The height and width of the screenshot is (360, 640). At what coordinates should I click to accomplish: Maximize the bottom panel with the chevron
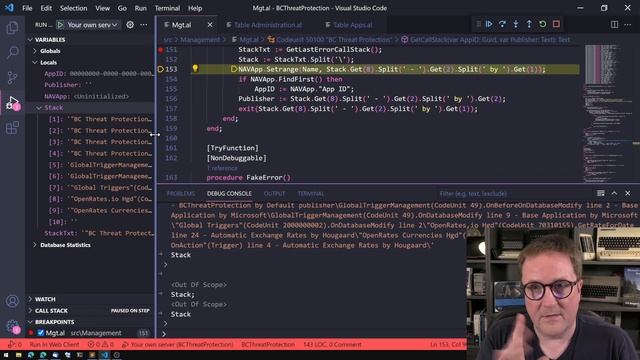pyautogui.click(x=614, y=193)
